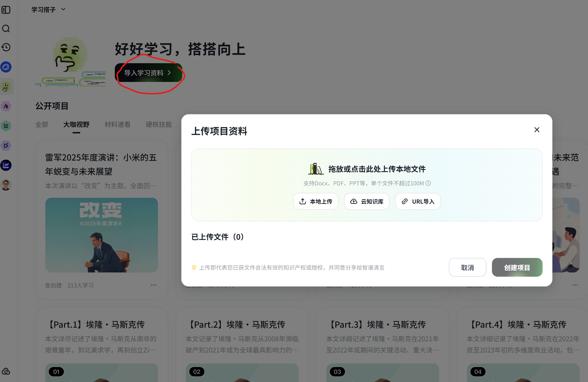
Task: Click 本地上传 button
Action: point(316,202)
